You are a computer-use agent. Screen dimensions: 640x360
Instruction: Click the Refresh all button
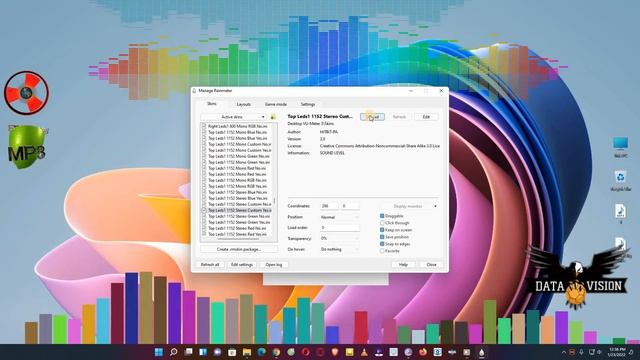[x=210, y=264]
